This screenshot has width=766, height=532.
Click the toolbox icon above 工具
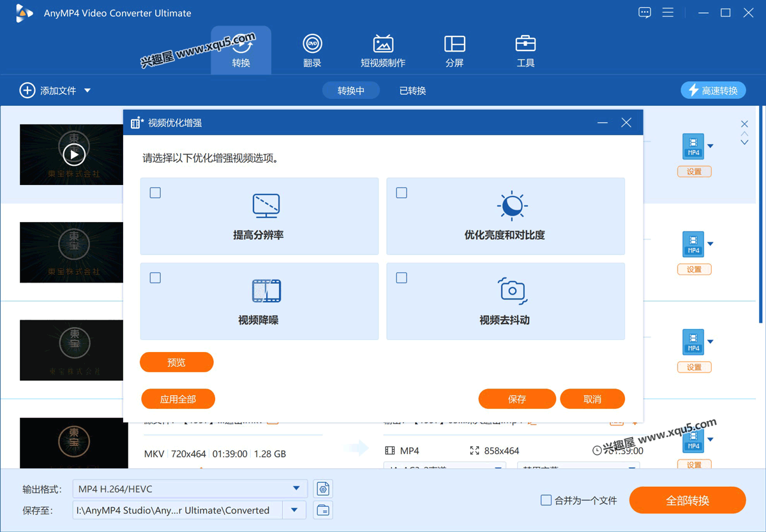(525, 43)
